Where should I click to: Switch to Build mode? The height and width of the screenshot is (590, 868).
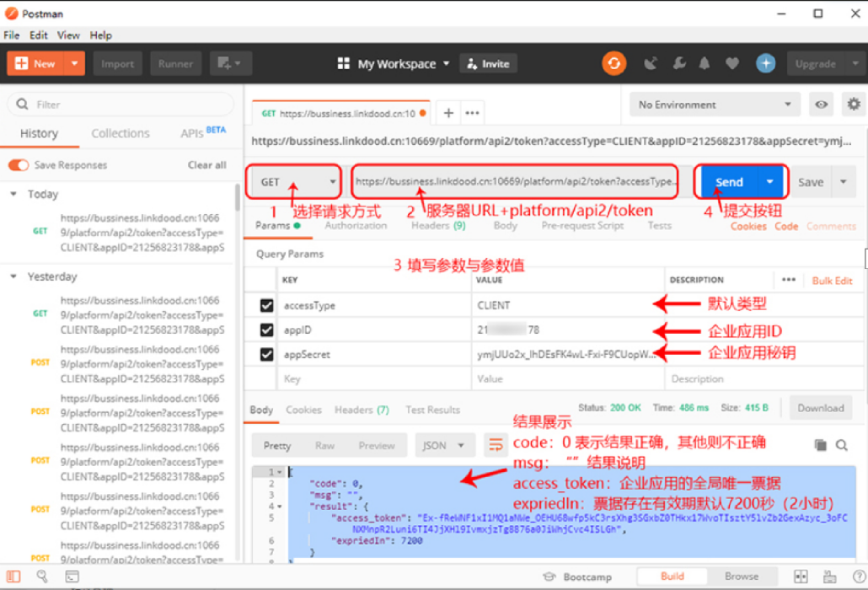pyautogui.click(x=672, y=577)
